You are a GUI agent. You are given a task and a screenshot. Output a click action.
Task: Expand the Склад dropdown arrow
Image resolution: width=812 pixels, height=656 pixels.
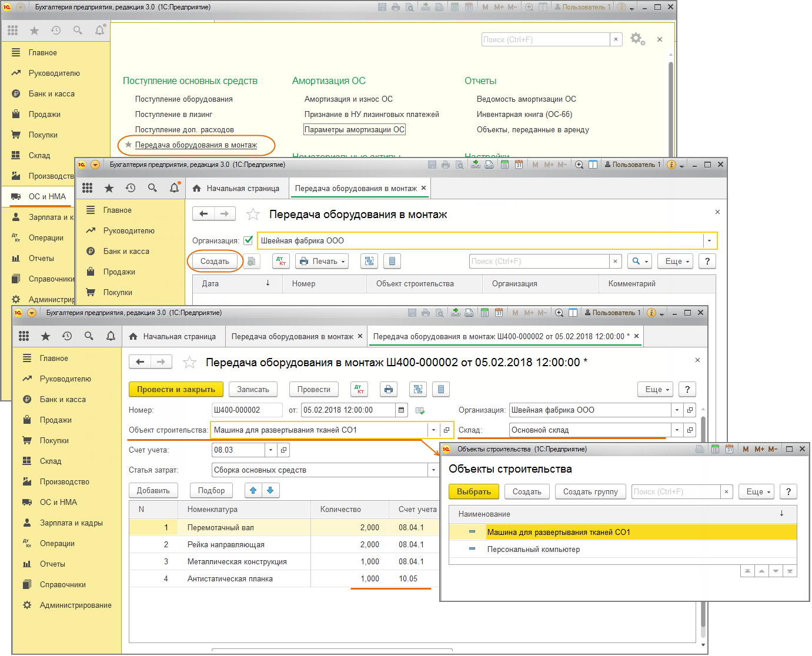(677, 430)
